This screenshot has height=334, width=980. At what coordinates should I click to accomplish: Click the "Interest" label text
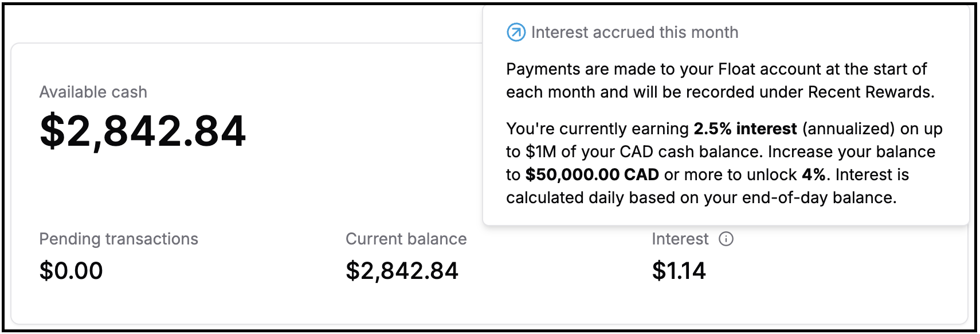[x=680, y=239]
